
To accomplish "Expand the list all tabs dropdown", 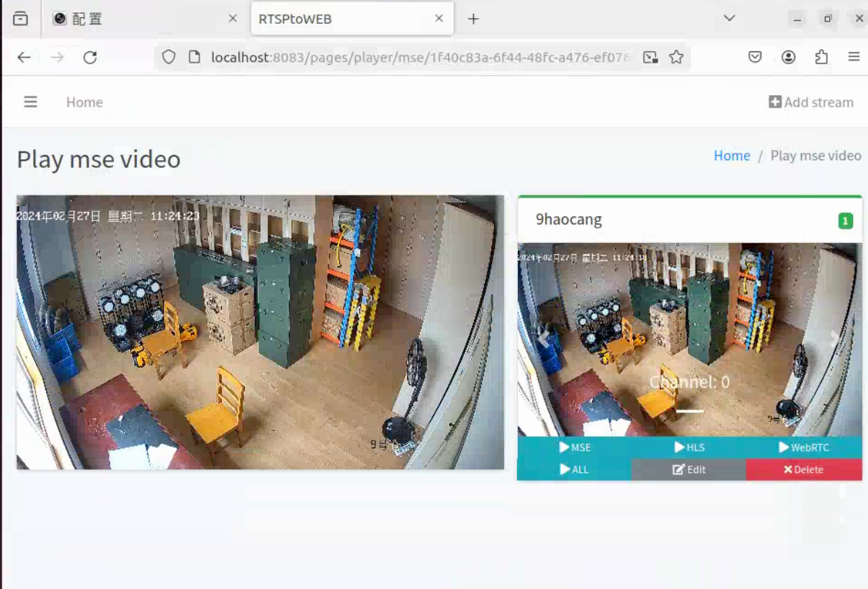I will coord(729,19).
